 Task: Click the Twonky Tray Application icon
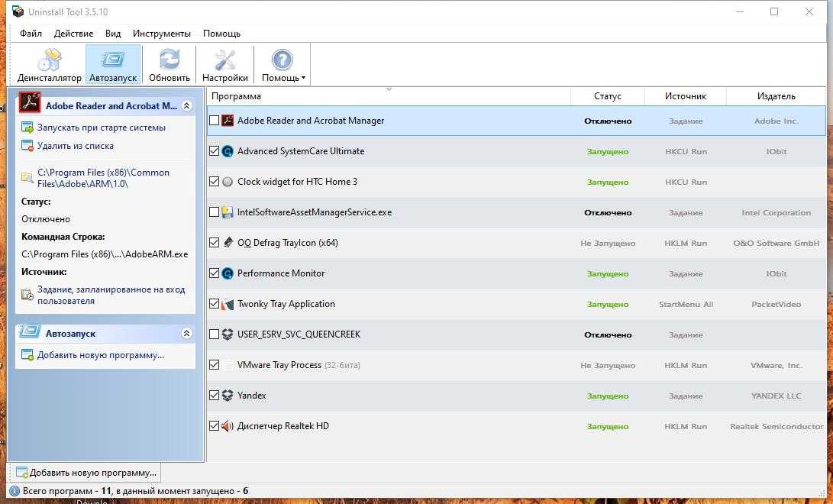[x=228, y=304]
